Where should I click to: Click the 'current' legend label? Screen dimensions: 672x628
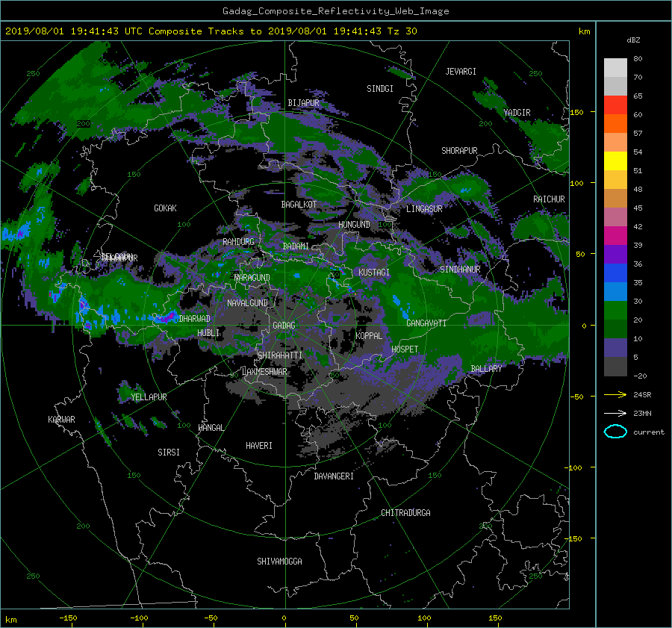coord(648,432)
